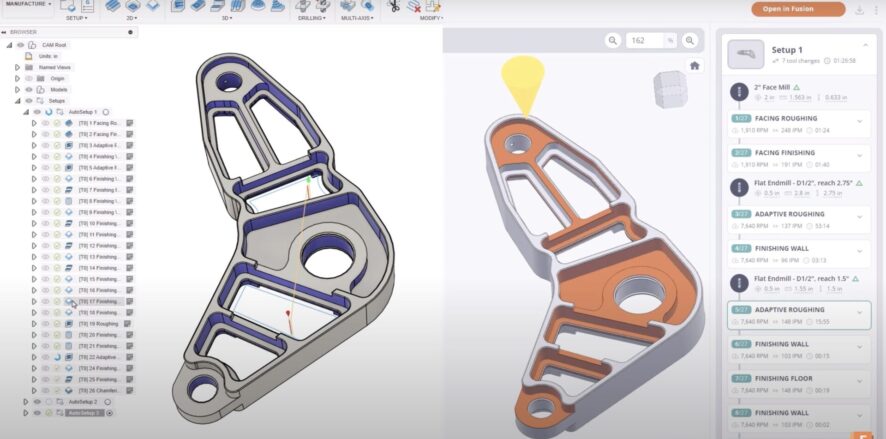Click the Flat Endmill reach 2.75" tool icon
Image resolution: width=886 pixels, height=439 pixels.
coord(739,187)
